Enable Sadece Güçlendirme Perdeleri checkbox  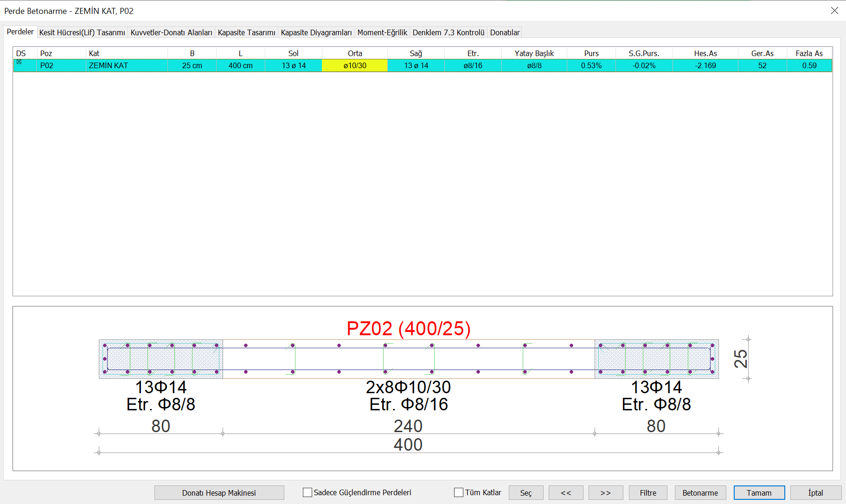[x=307, y=492]
